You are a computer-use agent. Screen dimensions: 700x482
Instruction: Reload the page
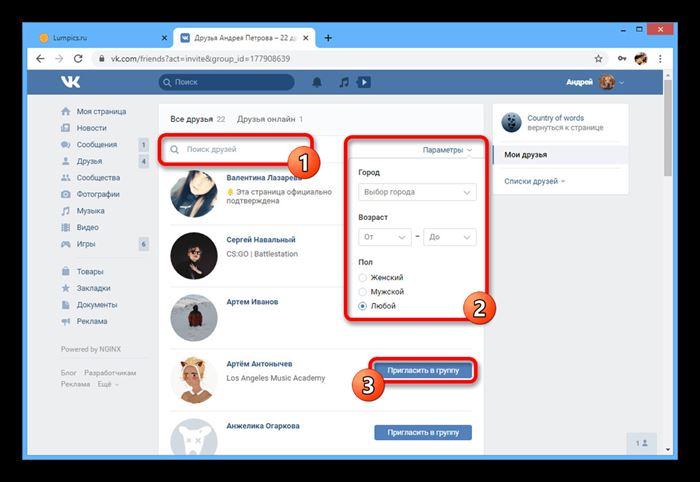point(78,58)
